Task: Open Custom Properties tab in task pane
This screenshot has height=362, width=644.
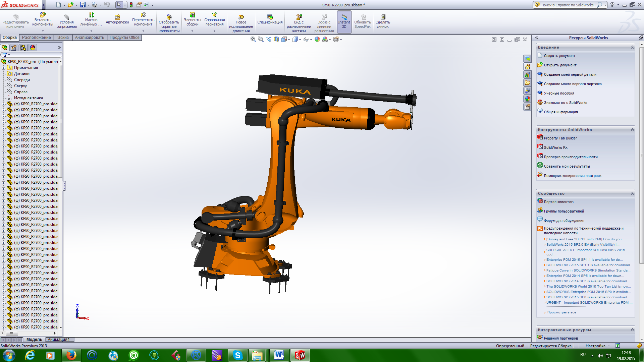Action: tap(528, 107)
